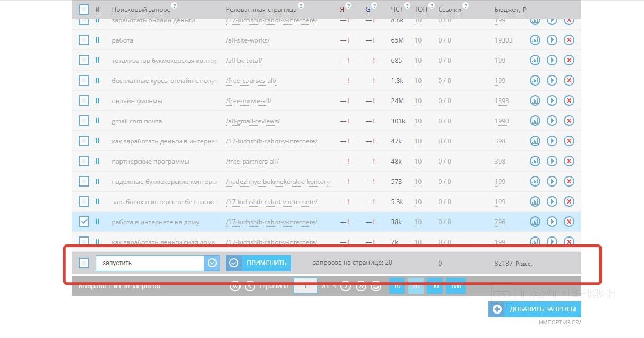Image resolution: width=644 pixels, height=338 pixels.
Task: Tick the checkbox for 'бесплатные курсы онлайн'
Action: tap(84, 80)
